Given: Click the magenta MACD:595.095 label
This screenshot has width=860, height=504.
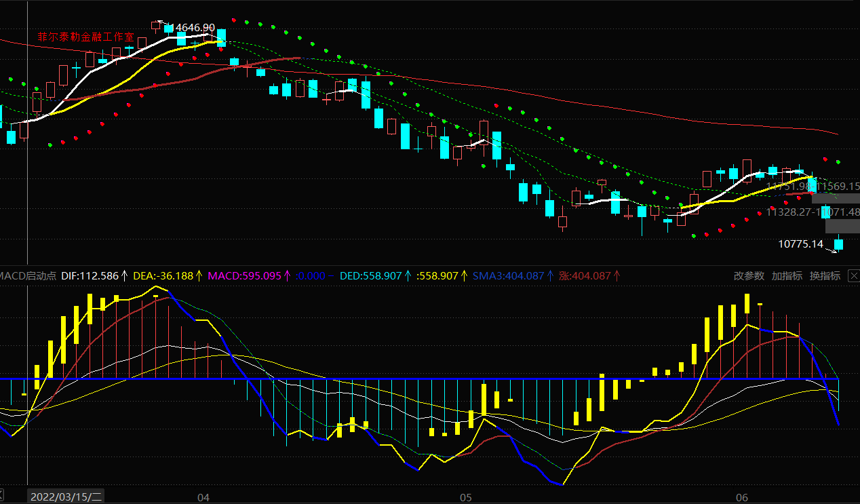Looking at the screenshot, I should pyautogui.click(x=244, y=276).
